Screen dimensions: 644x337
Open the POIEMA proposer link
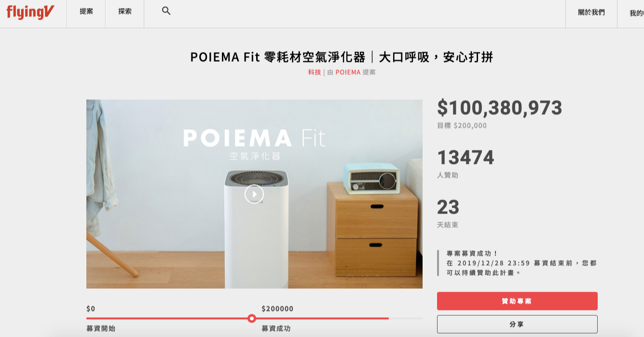coord(348,72)
